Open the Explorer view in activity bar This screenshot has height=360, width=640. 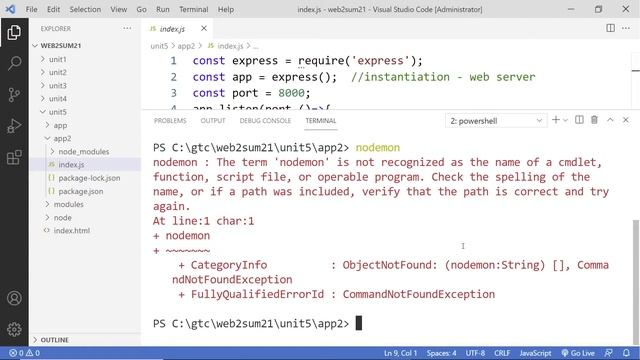[14, 32]
